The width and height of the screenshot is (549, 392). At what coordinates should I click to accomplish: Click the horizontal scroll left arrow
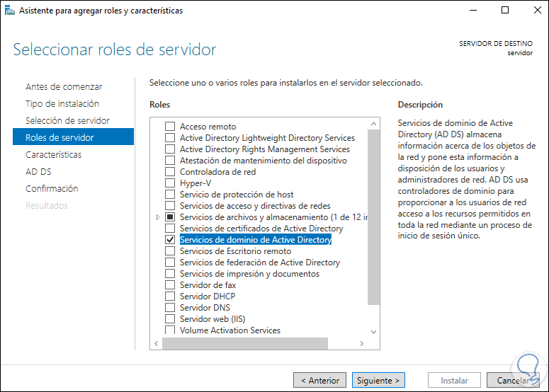156,343
